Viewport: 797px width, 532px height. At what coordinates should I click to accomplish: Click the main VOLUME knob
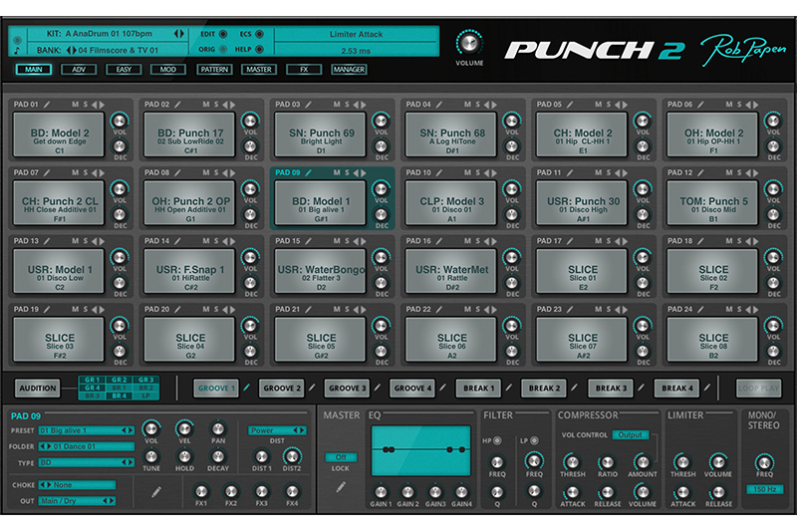[x=469, y=44]
